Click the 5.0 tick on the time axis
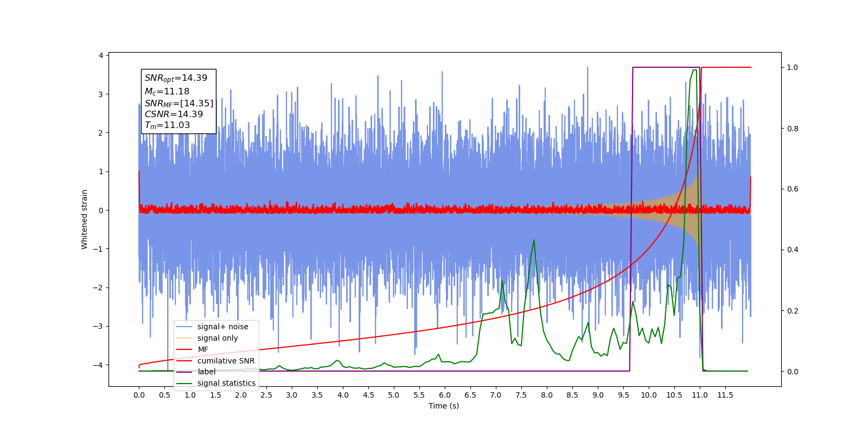This screenshot has width=868, height=434. (x=394, y=395)
